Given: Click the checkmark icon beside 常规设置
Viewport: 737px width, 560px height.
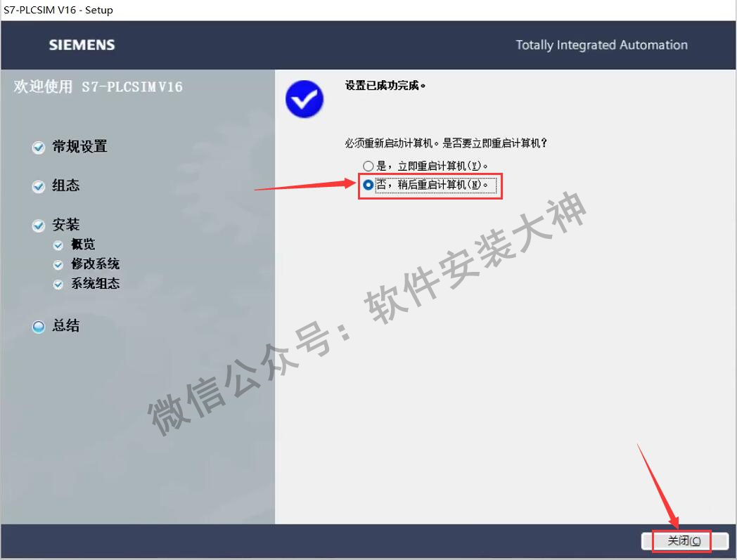Looking at the screenshot, I should click(38, 148).
